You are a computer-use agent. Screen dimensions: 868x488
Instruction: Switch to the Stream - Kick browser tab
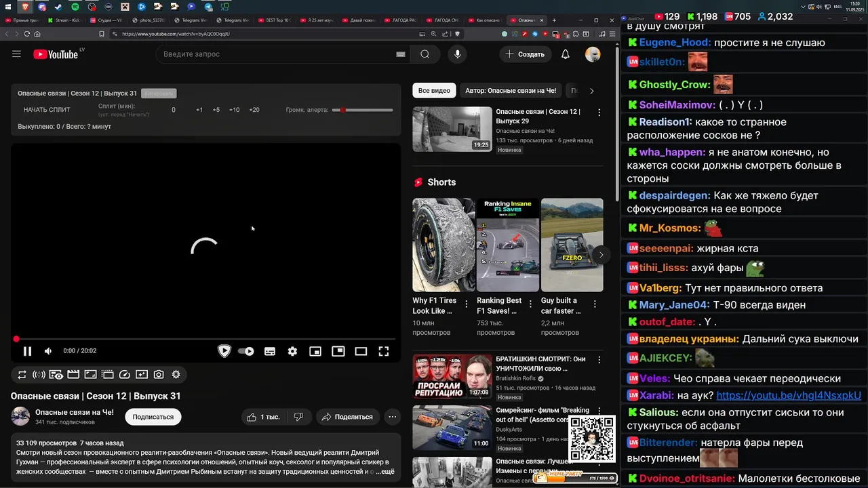[x=66, y=20]
